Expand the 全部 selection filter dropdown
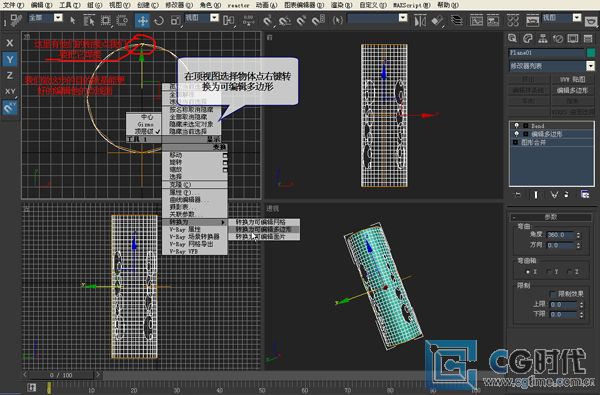The image size is (600, 395). (x=58, y=18)
